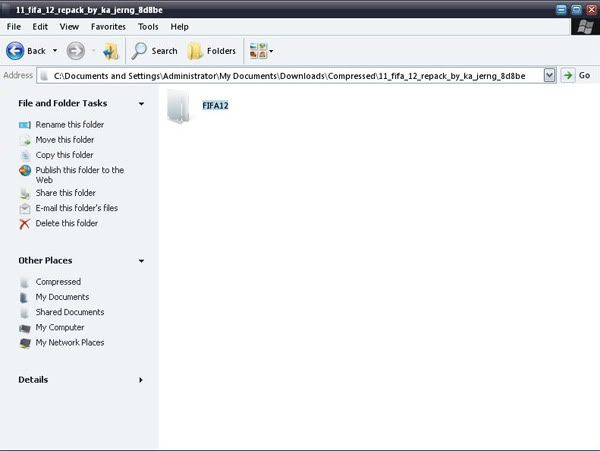Open the Compressed link in Other Places
The image size is (600, 451).
pyautogui.click(x=58, y=282)
